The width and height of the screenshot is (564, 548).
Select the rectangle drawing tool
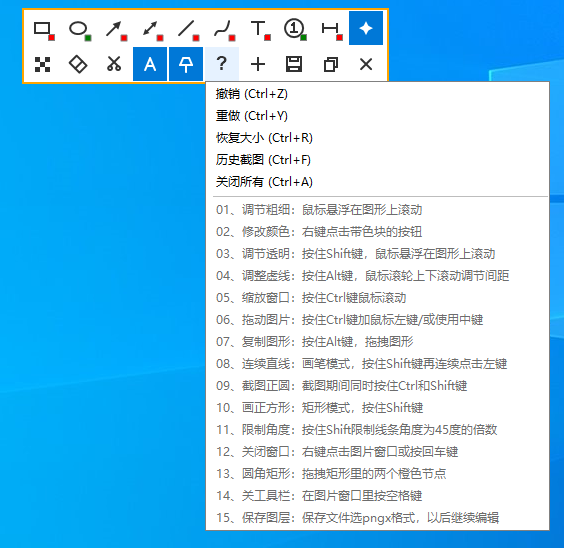tap(42, 28)
